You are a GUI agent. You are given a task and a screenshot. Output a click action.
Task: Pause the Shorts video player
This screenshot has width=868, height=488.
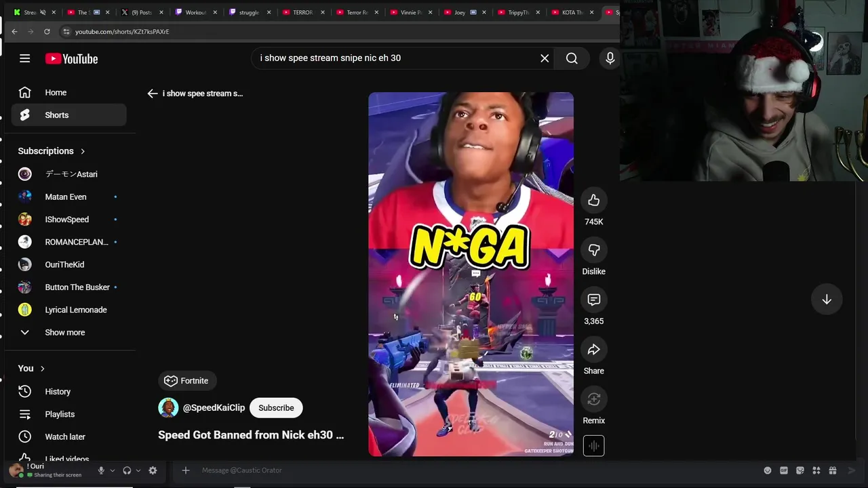click(471, 274)
